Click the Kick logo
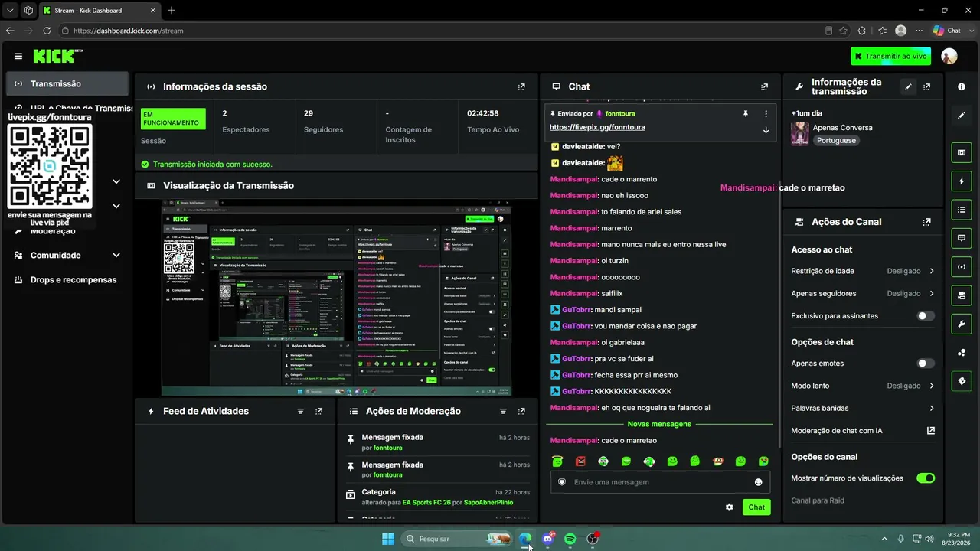The image size is (980, 551). [58, 56]
